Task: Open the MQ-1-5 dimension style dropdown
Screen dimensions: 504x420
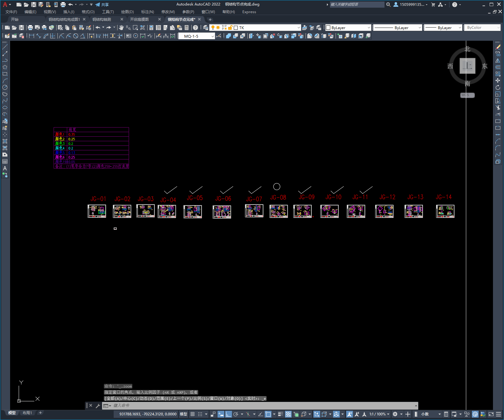Action: [213, 36]
